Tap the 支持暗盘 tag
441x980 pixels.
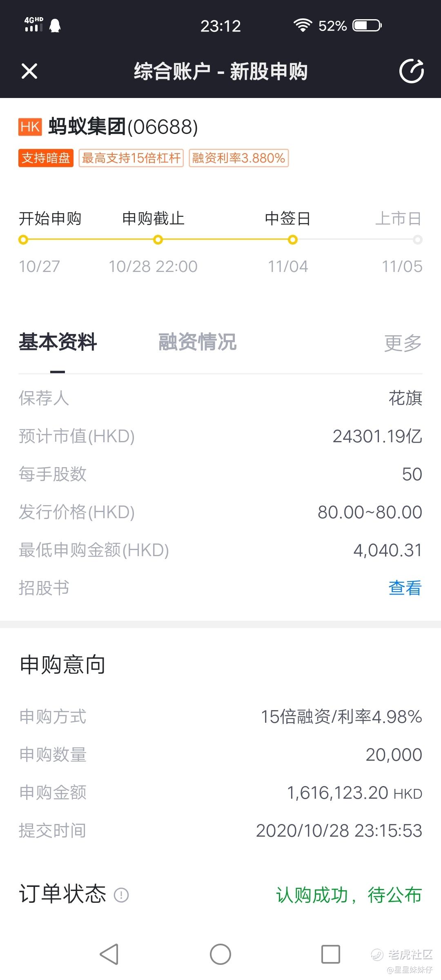click(46, 158)
